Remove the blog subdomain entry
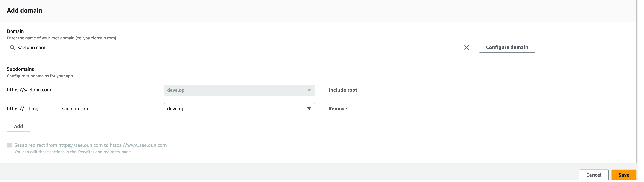Image resolution: width=644 pixels, height=182 pixels. 337,109
